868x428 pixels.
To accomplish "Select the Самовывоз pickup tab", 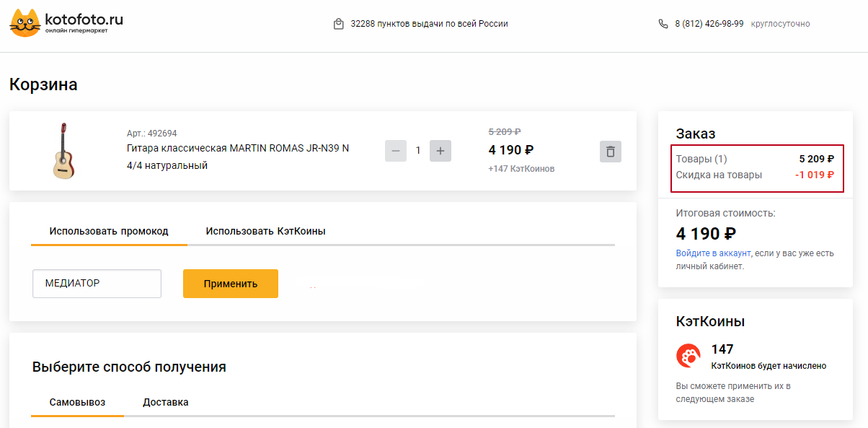I will pyautogui.click(x=77, y=402).
